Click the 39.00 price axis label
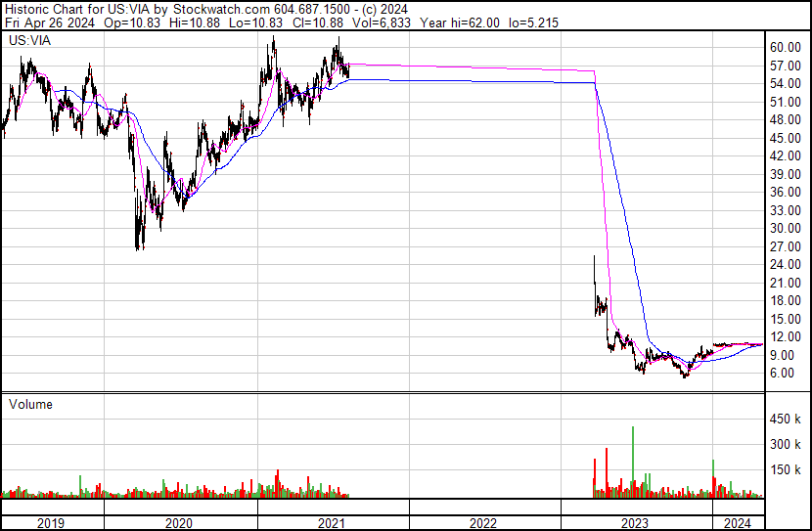Screen dimensions: 812x531 [786, 174]
